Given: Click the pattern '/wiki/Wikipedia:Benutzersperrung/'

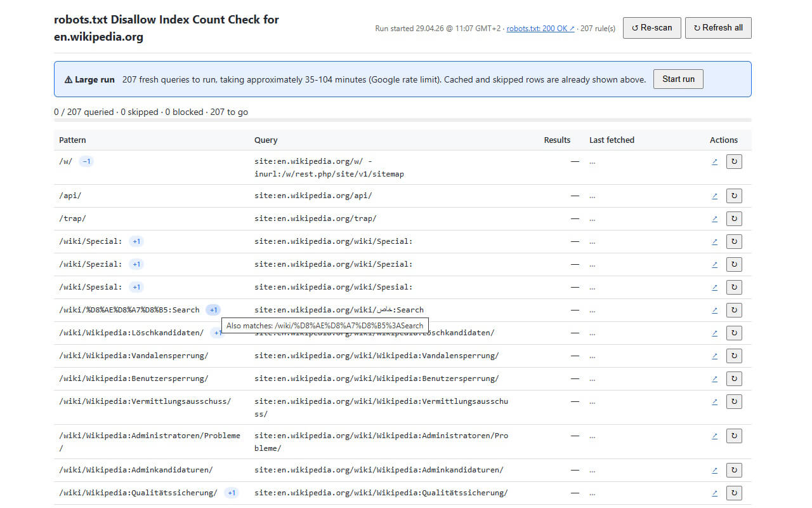Looking at the screenshot, I should tap(134, 378).
